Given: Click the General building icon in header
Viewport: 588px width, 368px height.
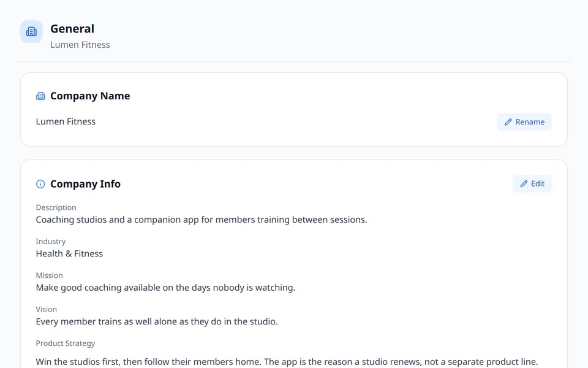Looking at the screenshot, I should (31, 31).
